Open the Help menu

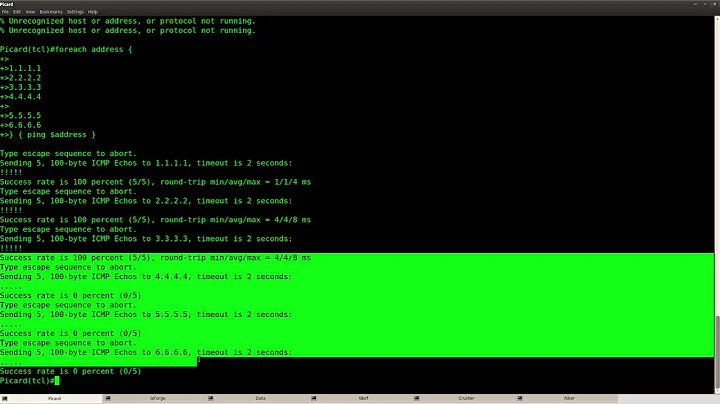tap(92, 12)
